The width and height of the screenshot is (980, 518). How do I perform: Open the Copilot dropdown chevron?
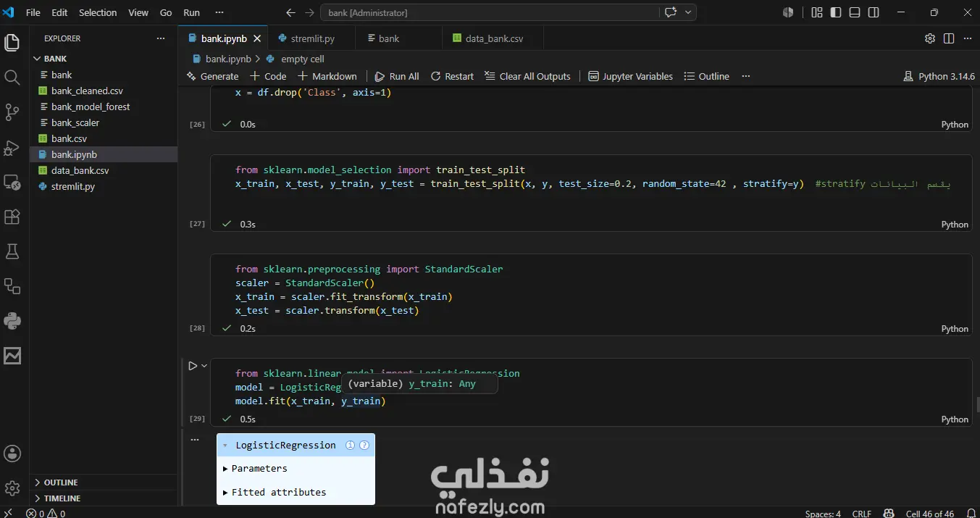coord(688,12)
